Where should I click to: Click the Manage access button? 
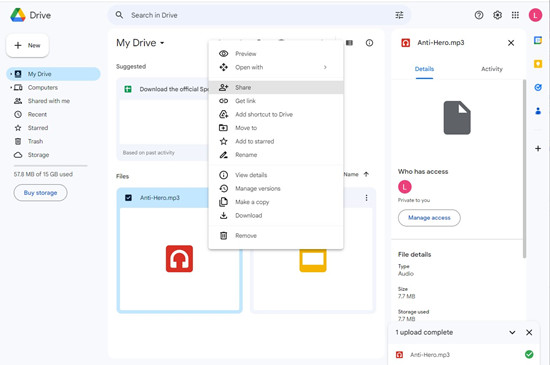(x=429, y=218)
